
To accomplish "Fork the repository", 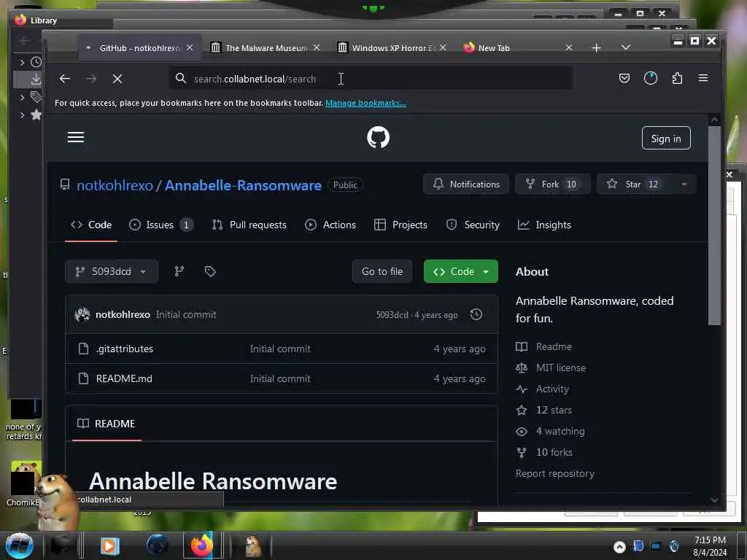I will (553, 184).
